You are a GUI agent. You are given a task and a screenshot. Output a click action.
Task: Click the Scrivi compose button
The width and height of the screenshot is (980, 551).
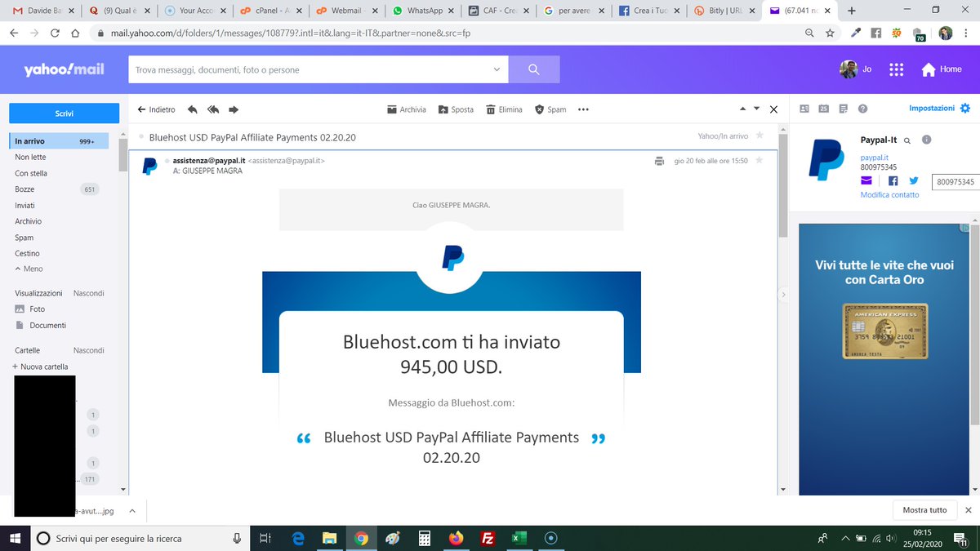(x=64, y=113)
